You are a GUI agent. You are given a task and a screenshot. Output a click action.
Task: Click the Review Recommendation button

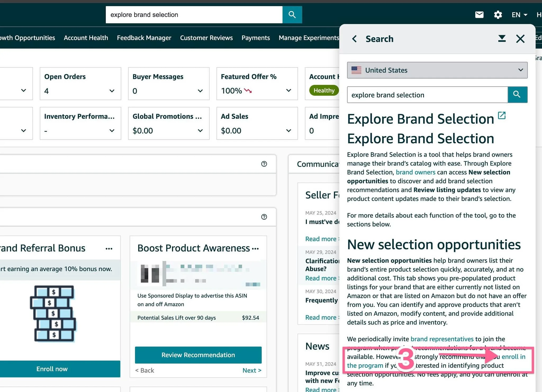[198, 355]
